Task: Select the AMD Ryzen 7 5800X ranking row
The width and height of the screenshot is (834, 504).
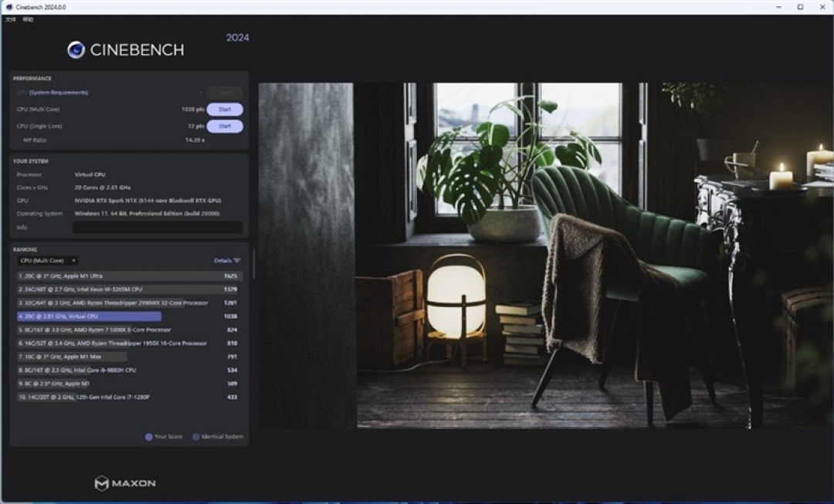Action: coord(130,330)
